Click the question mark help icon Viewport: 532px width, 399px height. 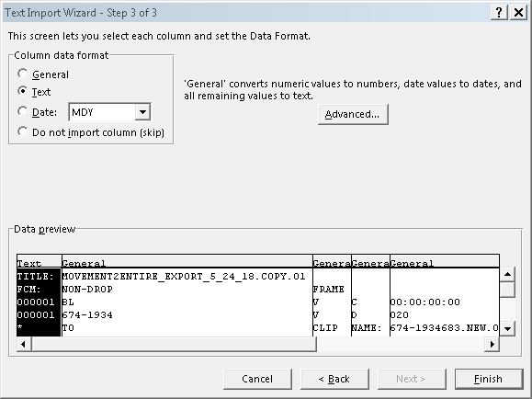click(499, 13)
